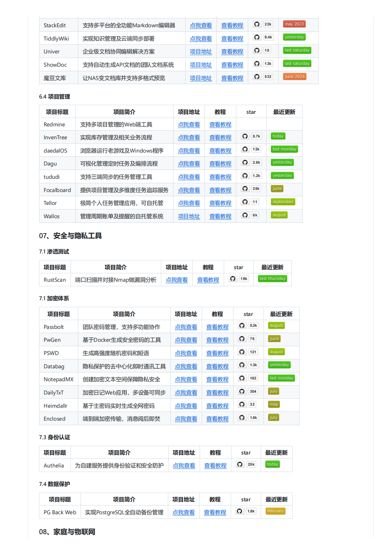Click the 'february' badge for PG Back Web
This screenshot has width=392, height=554.
point(275,511)
